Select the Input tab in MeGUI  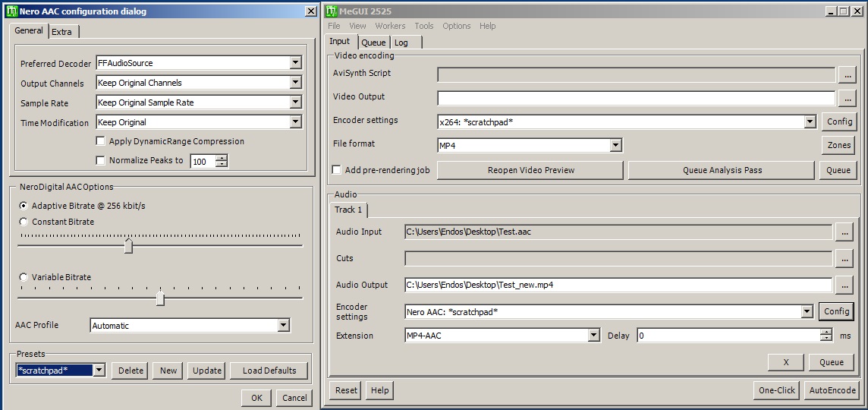[x=340, y=41]
